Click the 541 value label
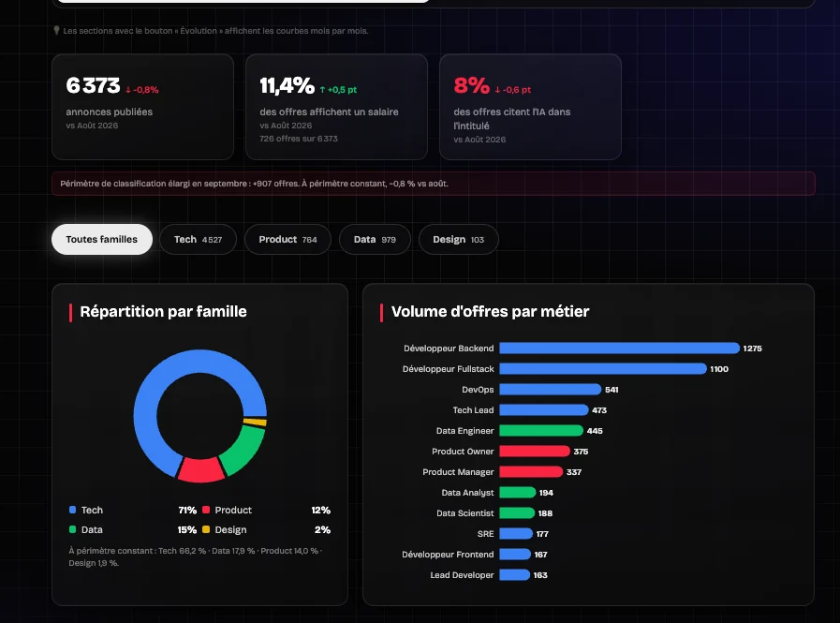The width and height of the screenshot is (840, 623). click(612, 389)
